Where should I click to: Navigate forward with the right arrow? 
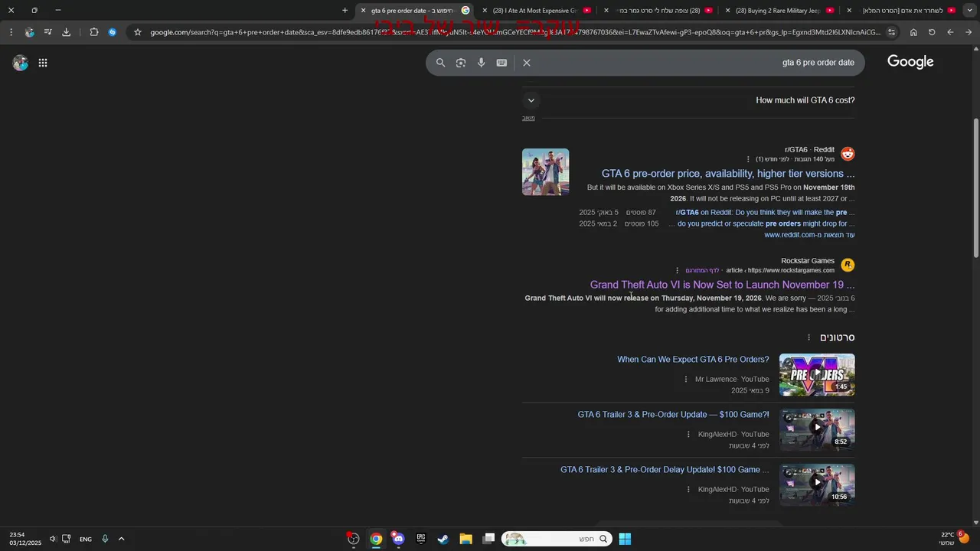pyautogui.click(x=969, y=32)
